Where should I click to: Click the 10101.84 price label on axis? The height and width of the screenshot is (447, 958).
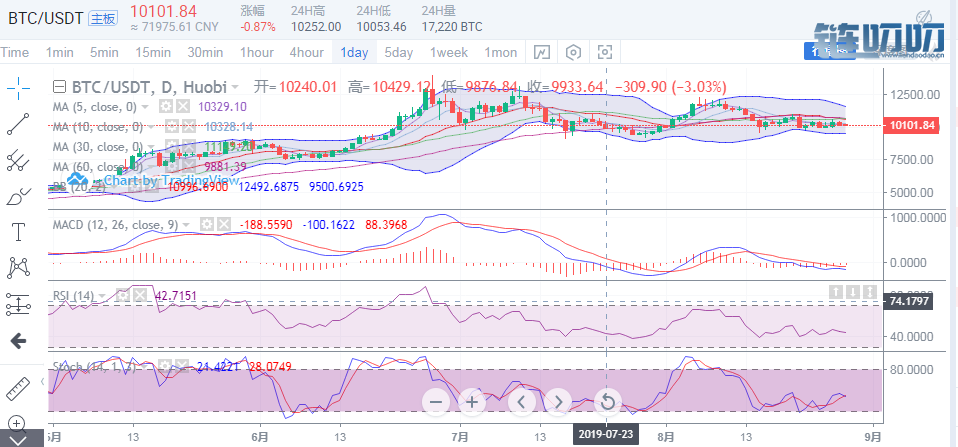[911, 125]
